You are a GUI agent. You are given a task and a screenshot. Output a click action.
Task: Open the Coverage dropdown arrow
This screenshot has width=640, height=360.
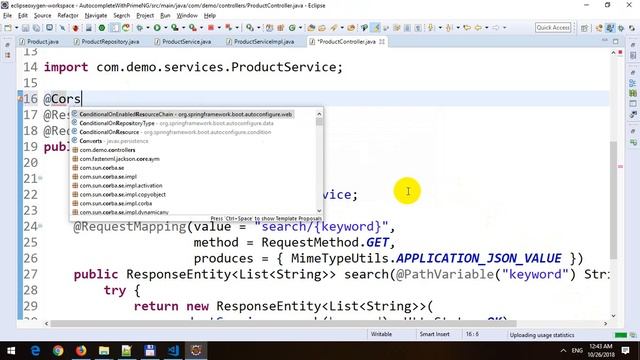[183, 28]
